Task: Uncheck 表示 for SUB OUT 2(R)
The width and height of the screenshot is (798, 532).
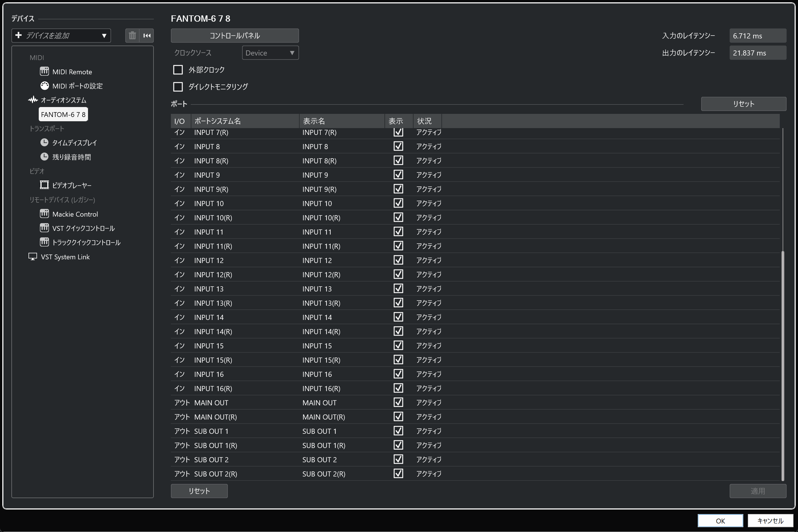Action: click(x=398, y=474)
